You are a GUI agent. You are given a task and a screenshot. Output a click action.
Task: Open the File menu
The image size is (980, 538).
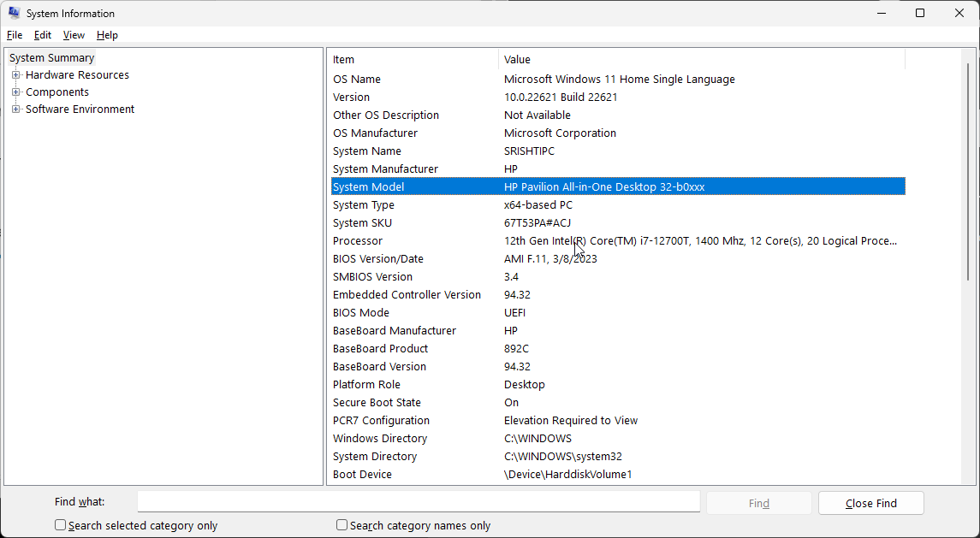click(x=15, y=35)
